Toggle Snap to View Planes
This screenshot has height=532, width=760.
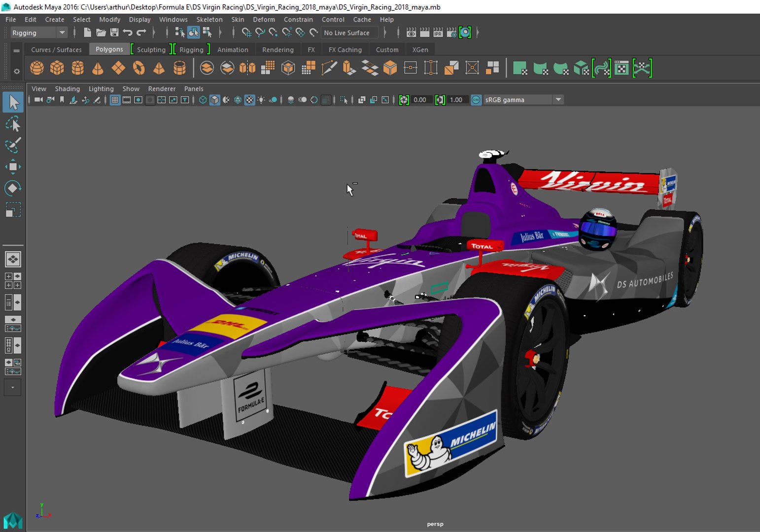(300, 33)
